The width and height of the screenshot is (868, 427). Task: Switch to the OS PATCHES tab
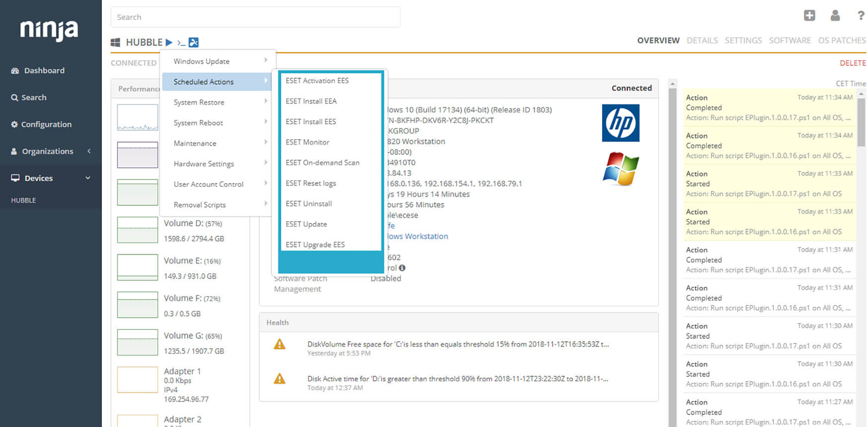click(x=842, y=40)
